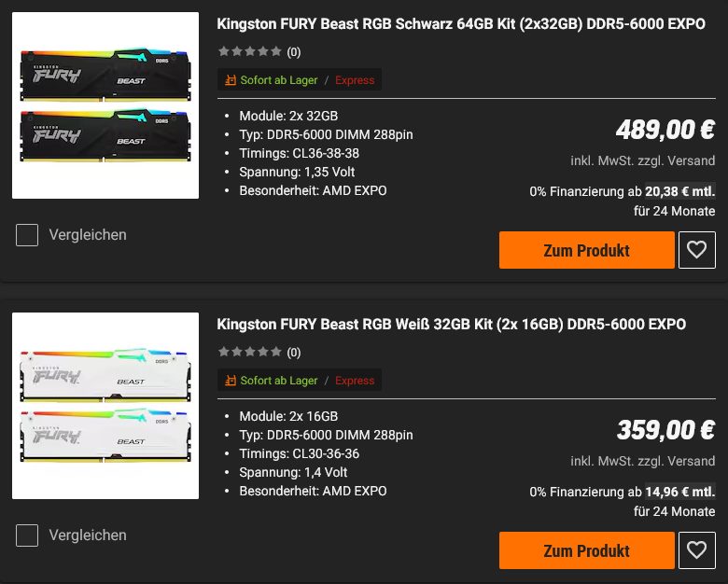Click stock icon for the Weiß 32GB kit

(231, 381)
